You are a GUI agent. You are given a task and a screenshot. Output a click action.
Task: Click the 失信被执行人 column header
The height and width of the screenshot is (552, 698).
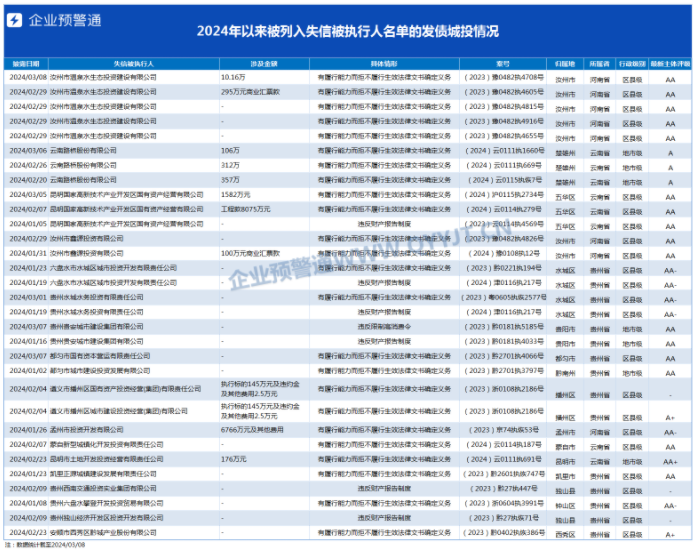pyautogui.click(x=134, y=64)
